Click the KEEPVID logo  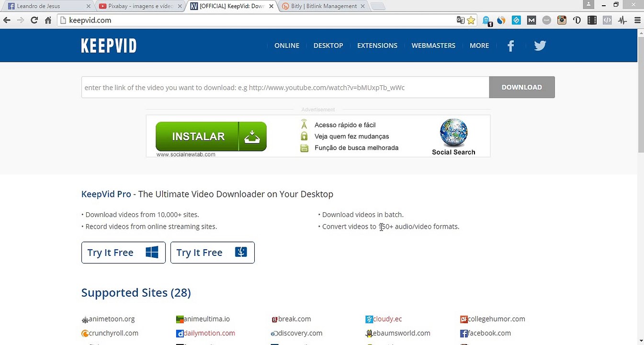[109, 46]
